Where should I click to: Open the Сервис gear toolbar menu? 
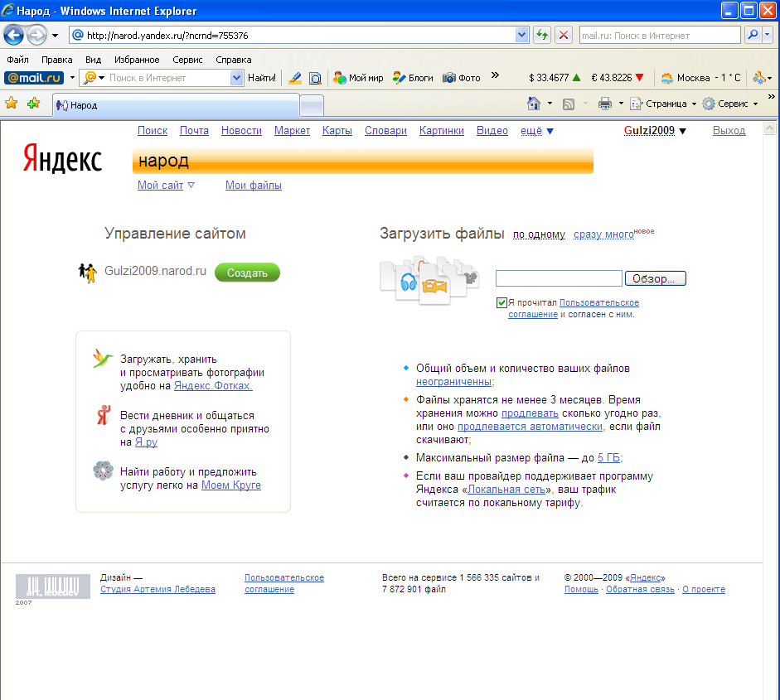point(729,104)
